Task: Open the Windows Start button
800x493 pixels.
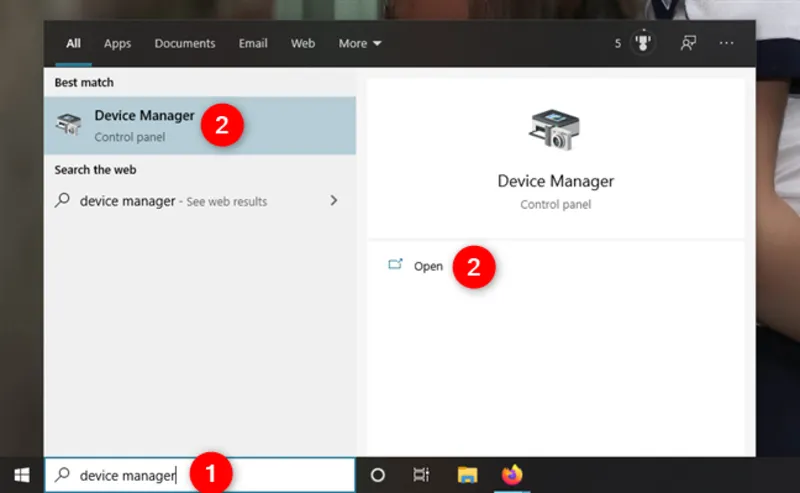Action: tap(21, 475)
